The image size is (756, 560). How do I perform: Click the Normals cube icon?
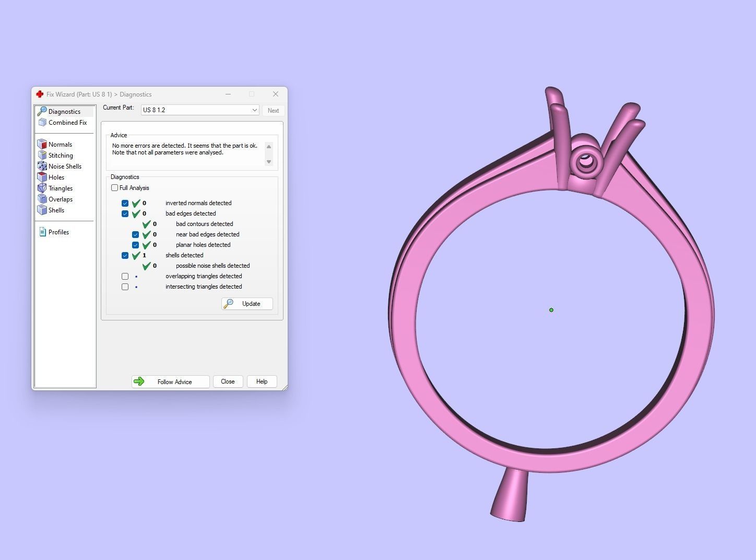click(x=42, y=144)
